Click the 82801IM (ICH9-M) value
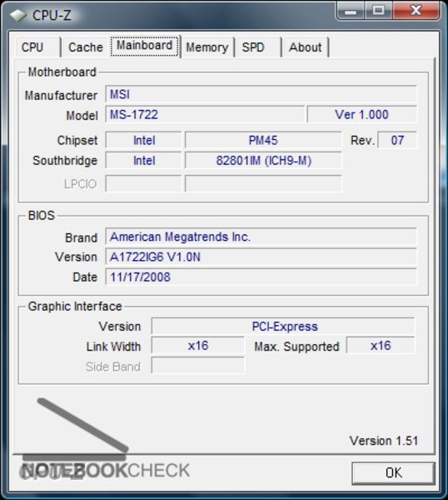The image size is (448, 500). (263, 160)
